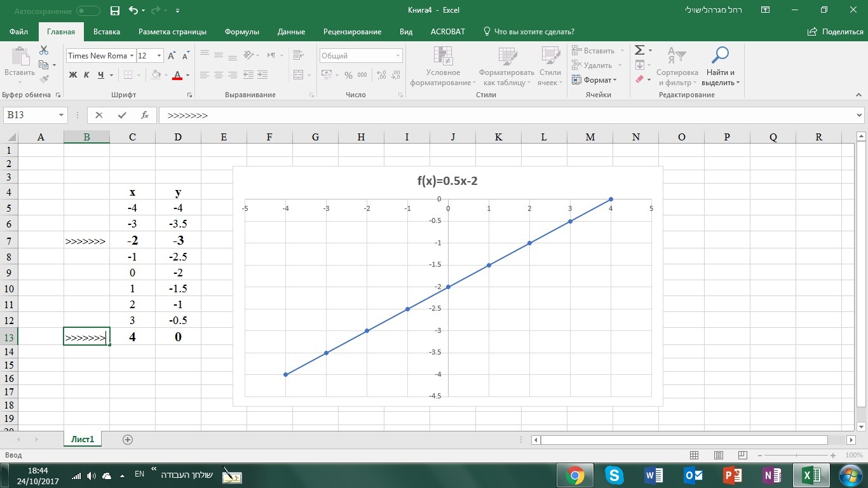Image resolution: width=868 pixels, height=488 pixels.
Task: Switch to Page Layout view icon
Action: pos(719,455)
